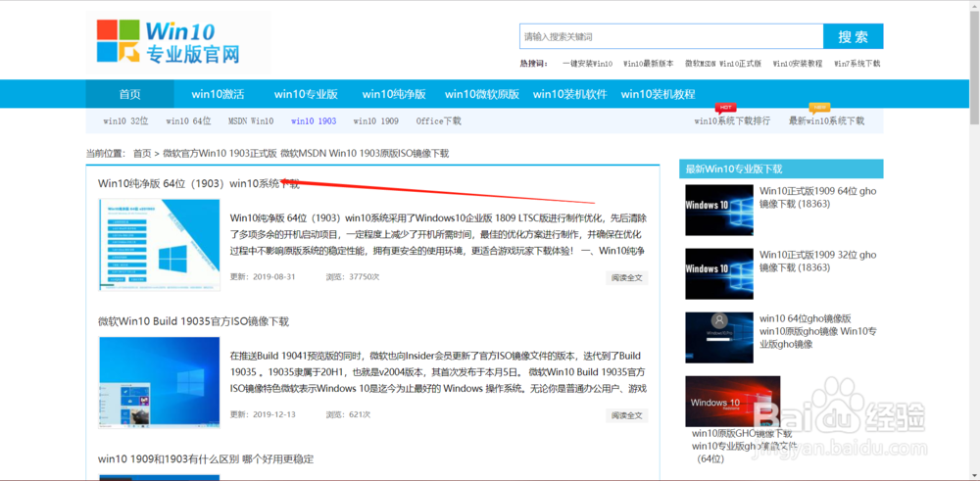
Task: Click thumbnail for Win10正式版1909 32位 gho
Action: 719,273
